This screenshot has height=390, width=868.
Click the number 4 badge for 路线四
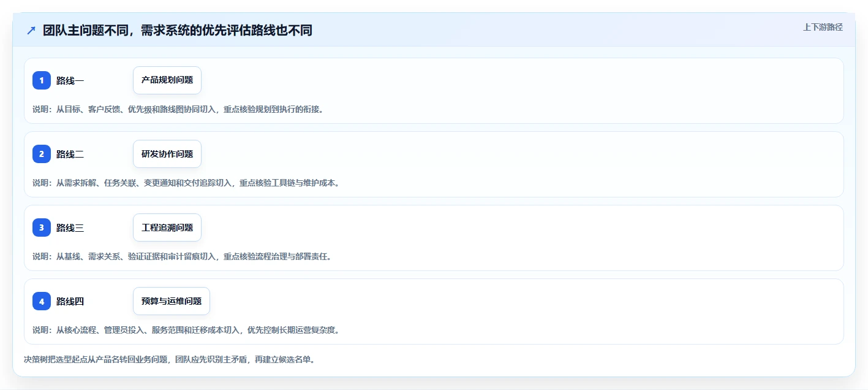[x=42, y=301]
